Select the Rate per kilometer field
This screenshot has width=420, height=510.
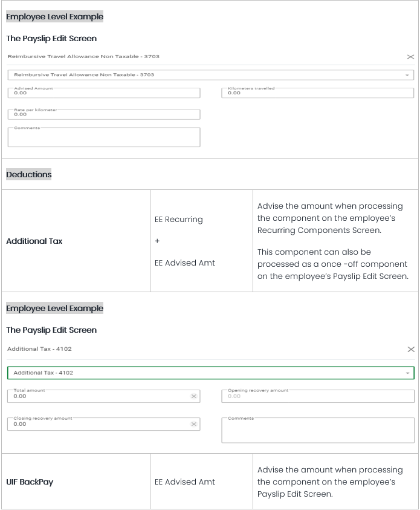(x=103, y=114)
